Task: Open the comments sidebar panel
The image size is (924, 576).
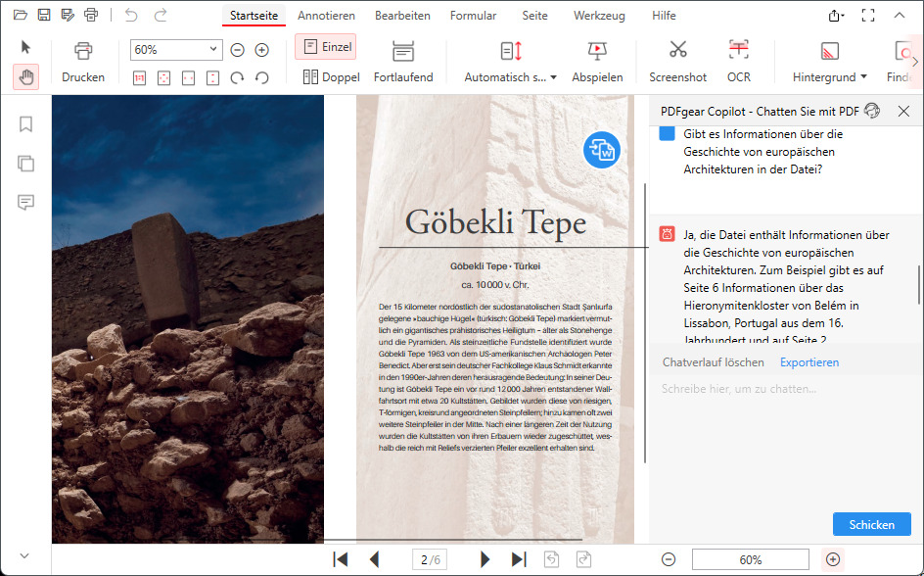Action: 25,202
